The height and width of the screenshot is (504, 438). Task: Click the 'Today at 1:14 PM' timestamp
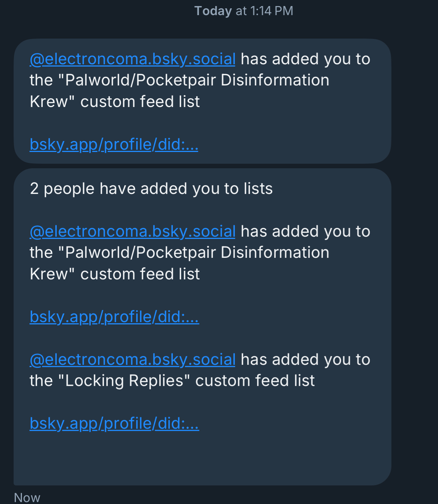click(x=244, y=11)
